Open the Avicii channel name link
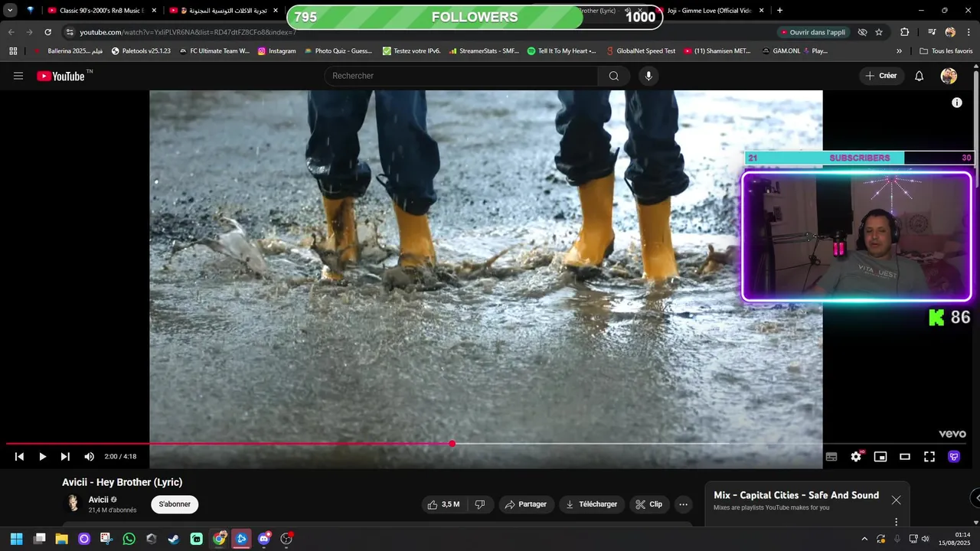The image size is (980, 551). pyautogui.click(x=98, y=500)
